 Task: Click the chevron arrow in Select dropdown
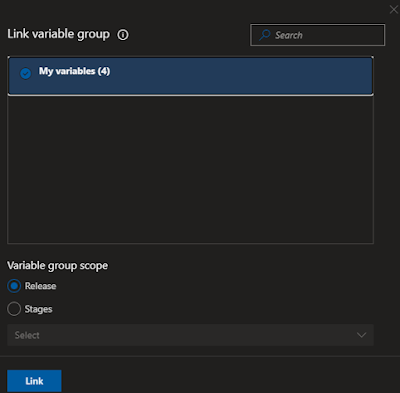[x=361, y=335]
